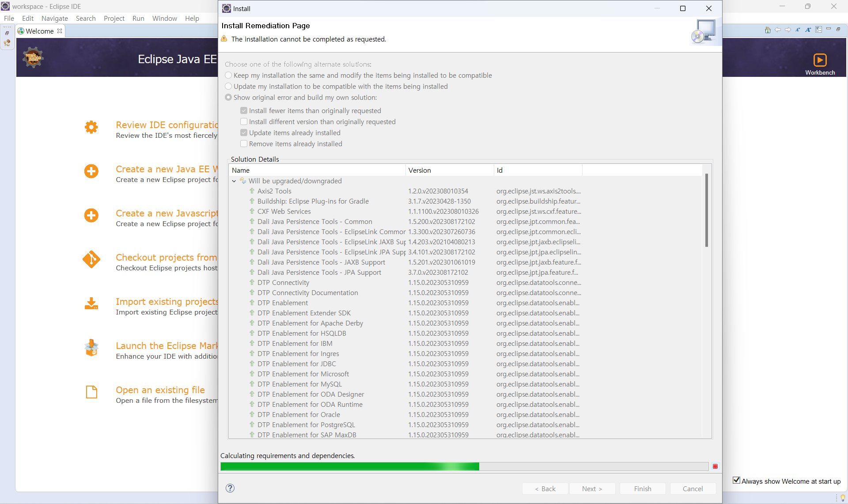Open the Project menu
The width and height of the screenshot is (848, 504).
[114, 18]
